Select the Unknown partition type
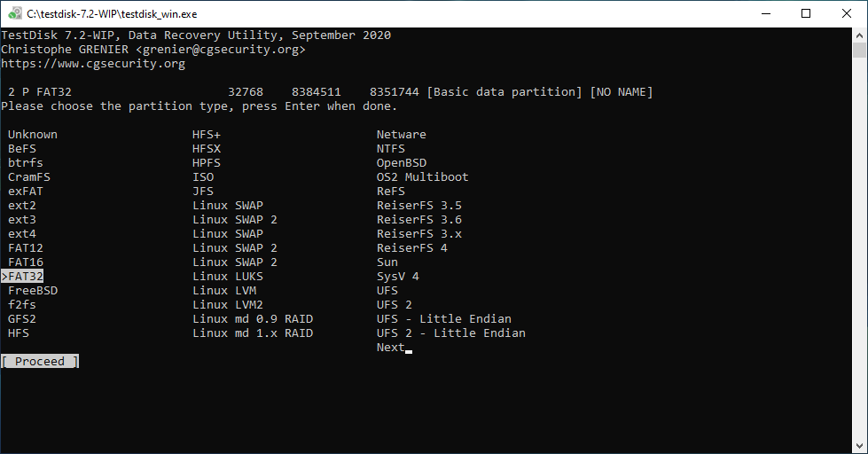 [33, 135]
